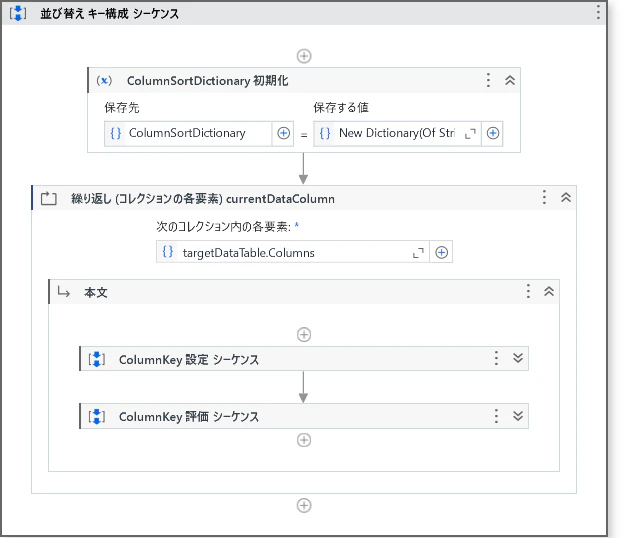Expand the New Dictionary expression editor
630x538 pixels.
pos(470,133)
